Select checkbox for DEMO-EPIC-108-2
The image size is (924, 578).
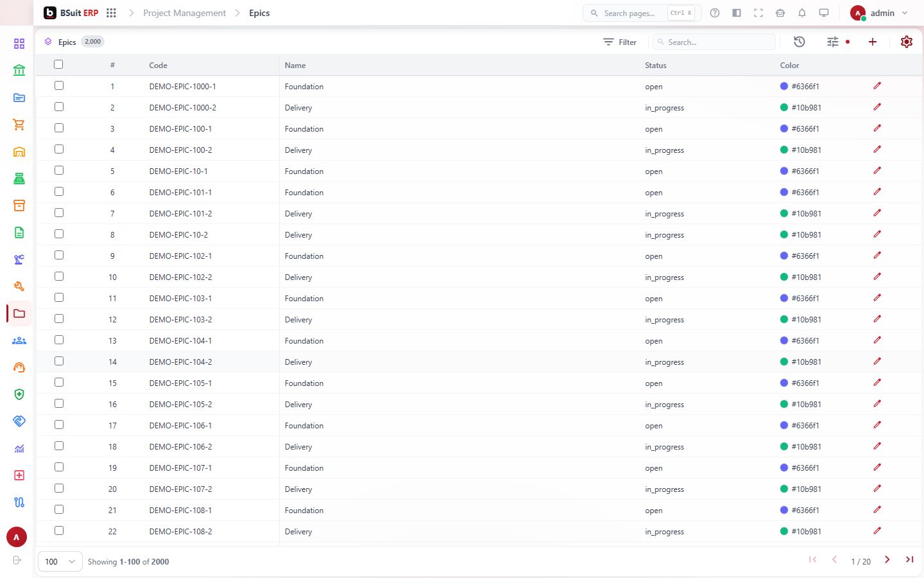pyautogui.click(x=59, y=530)
